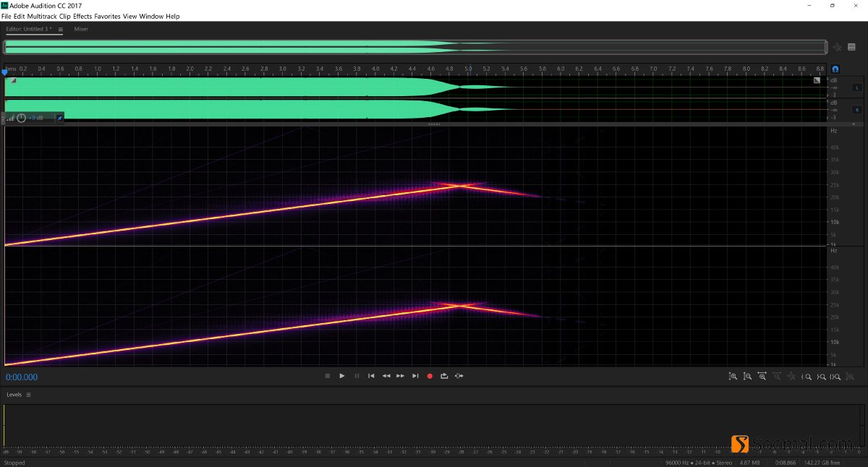
Task: Select the Zoom In Horizontally icon
Action: (762, 376)
